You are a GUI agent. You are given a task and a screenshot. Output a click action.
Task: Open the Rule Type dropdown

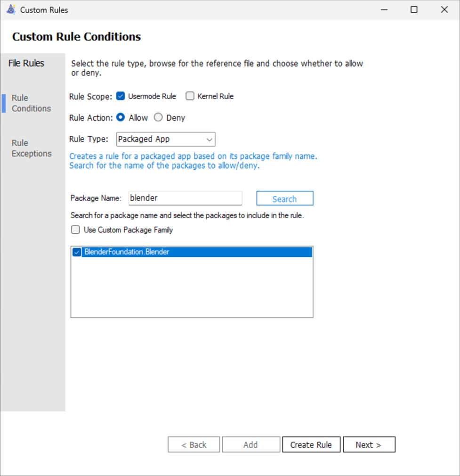[x=165, y=140]
